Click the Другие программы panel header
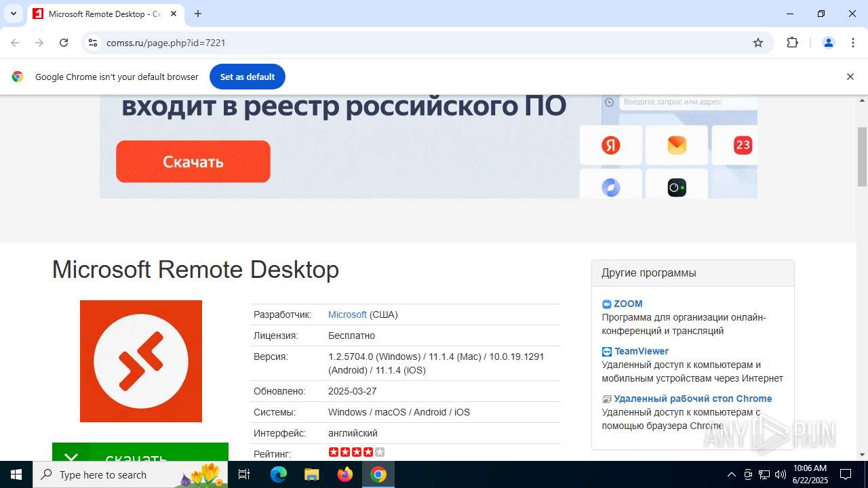 (693, 273)
